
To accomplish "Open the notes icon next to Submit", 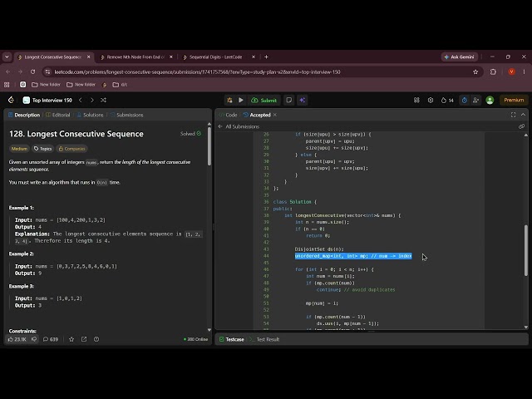I will point(288,100).
